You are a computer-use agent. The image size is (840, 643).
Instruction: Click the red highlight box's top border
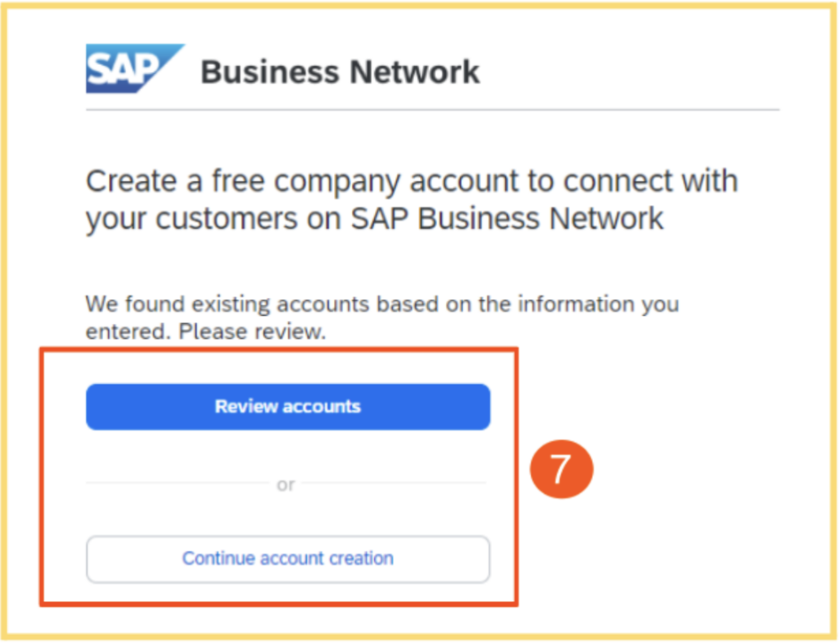(279, 349)
